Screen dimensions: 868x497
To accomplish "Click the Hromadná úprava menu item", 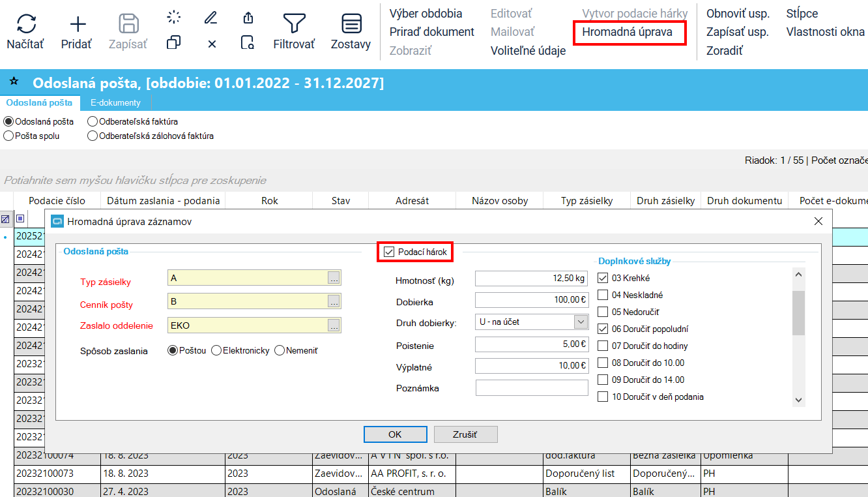I will [x=627, y=32].
